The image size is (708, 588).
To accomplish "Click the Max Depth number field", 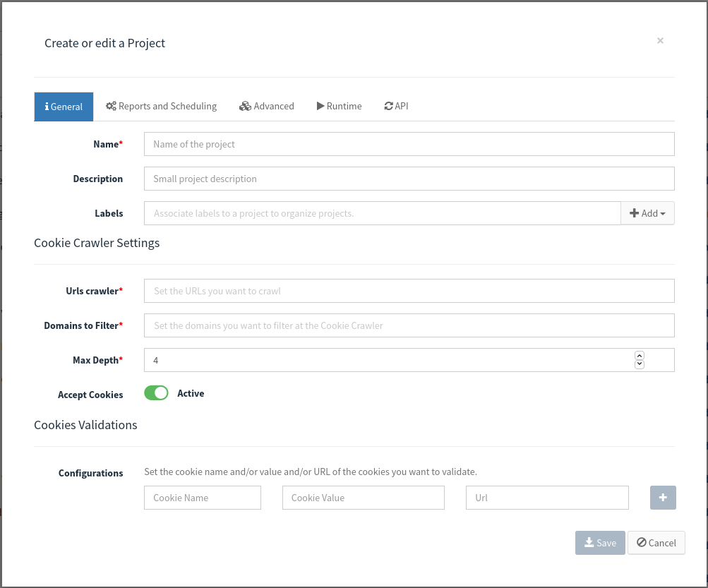I will tap(409, 360).
